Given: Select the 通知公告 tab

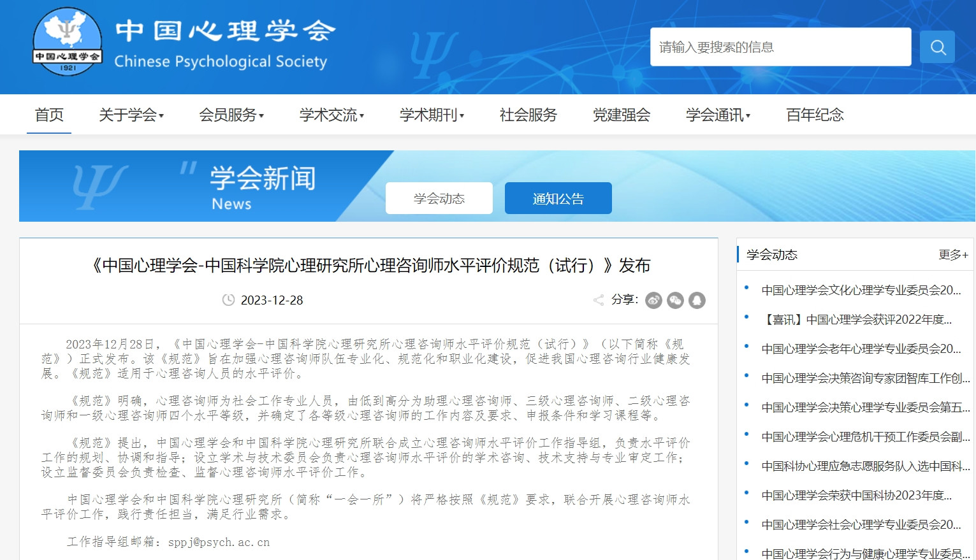Looking at the screenshot, I should pyautogui.click(x=558, y=199).
